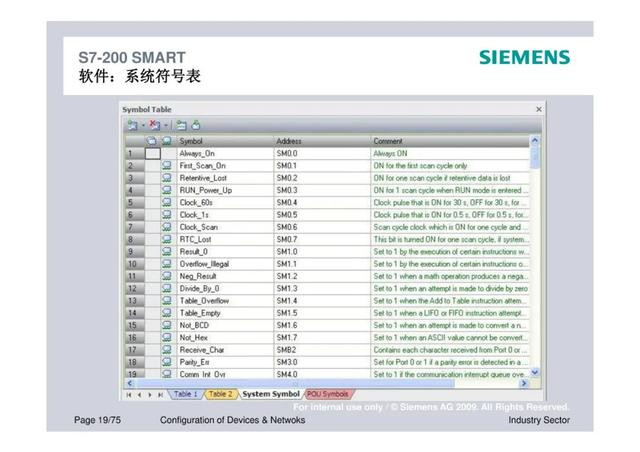Open the Delete Table dropdown arrow
Image resolution: width=640 pixels, height=452 pixels.
tap(166, 125)
